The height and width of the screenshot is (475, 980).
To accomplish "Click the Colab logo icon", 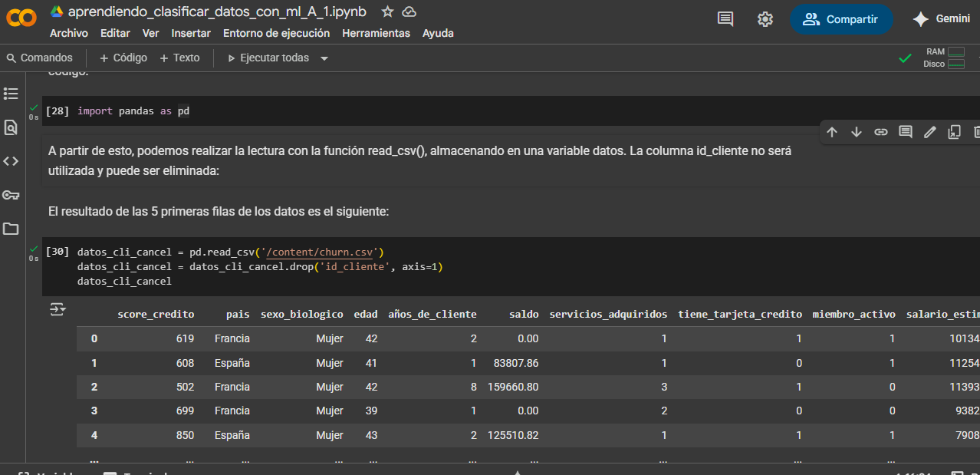I will point(21,18).
